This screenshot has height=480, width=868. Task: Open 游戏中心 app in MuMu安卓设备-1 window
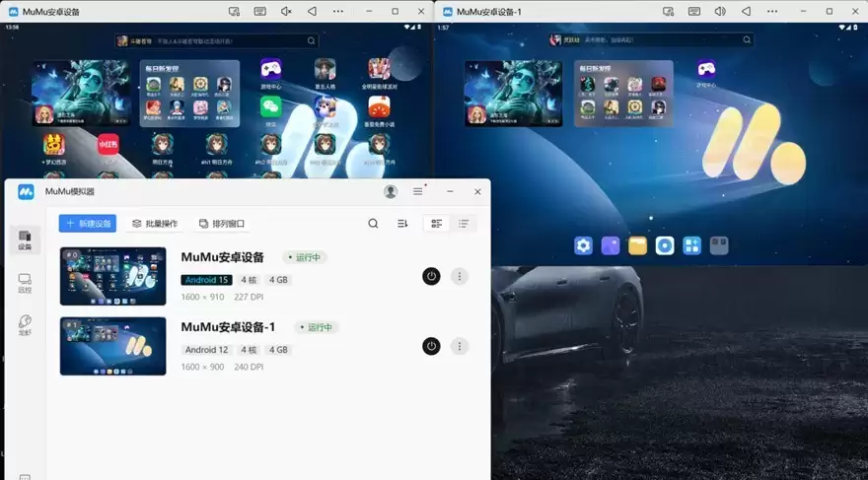click(x=706, y=73)
